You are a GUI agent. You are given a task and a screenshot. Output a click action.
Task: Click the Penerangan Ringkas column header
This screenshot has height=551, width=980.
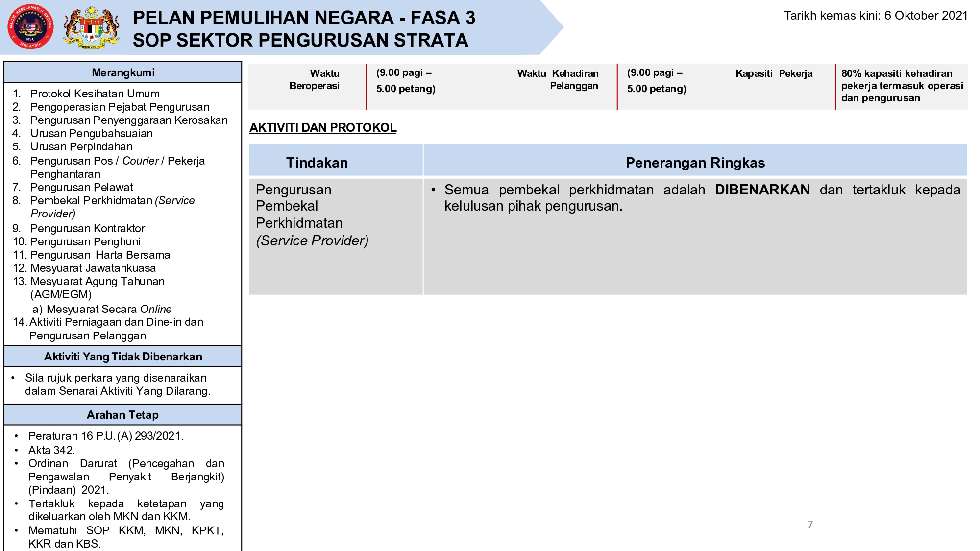695,163
